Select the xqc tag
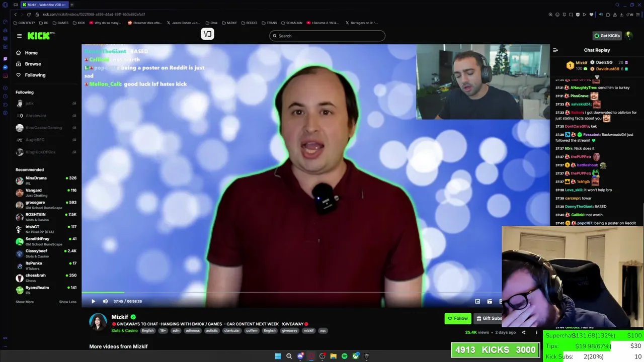The height and width of the screenshot is (362, 644). [323, 330]
